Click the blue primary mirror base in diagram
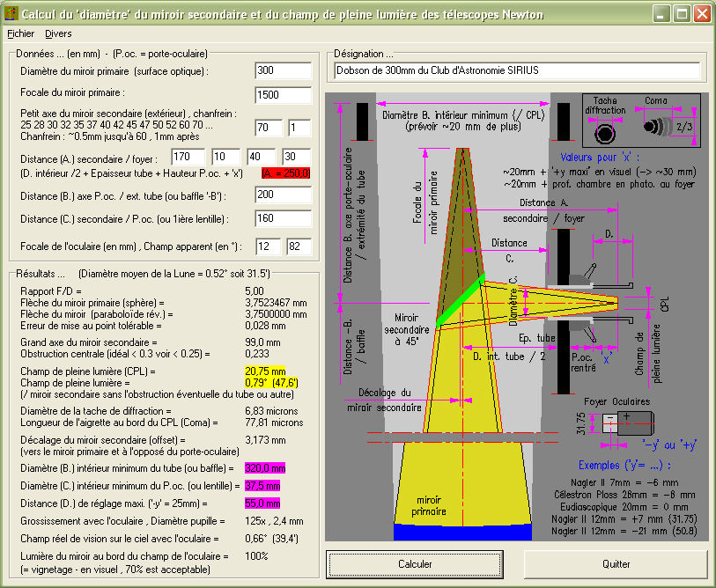Viewport: 716px width, 588px height. (x=462, y=532)
